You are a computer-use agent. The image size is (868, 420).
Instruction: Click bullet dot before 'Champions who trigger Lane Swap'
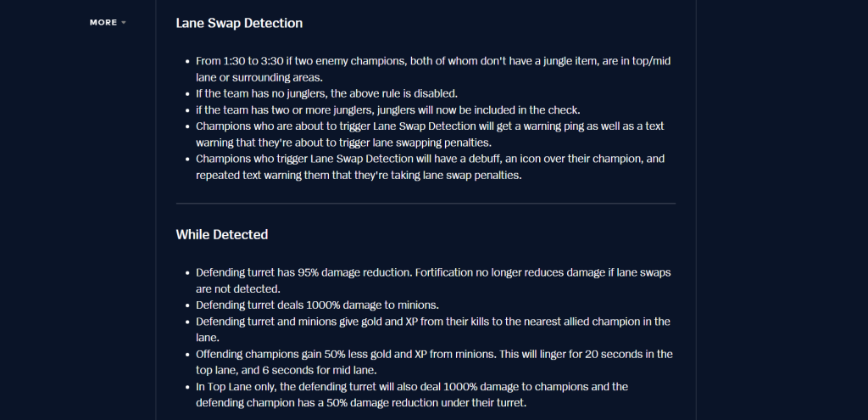tap(189, 159)
